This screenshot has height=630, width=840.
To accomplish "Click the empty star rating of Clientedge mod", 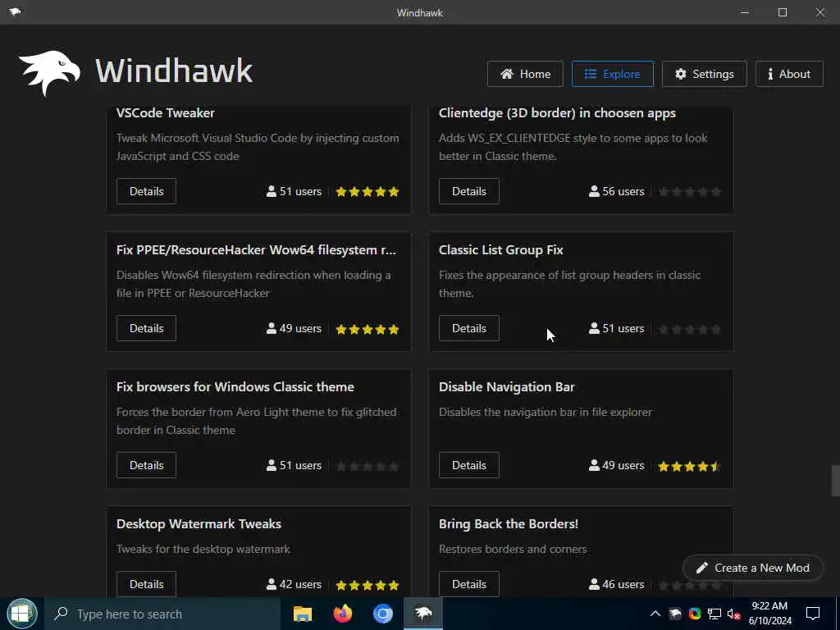I will tap(689, 192).
